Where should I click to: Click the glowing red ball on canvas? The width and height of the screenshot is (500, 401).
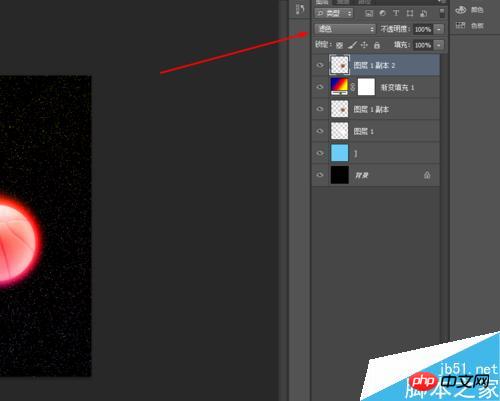click(17, 242)
